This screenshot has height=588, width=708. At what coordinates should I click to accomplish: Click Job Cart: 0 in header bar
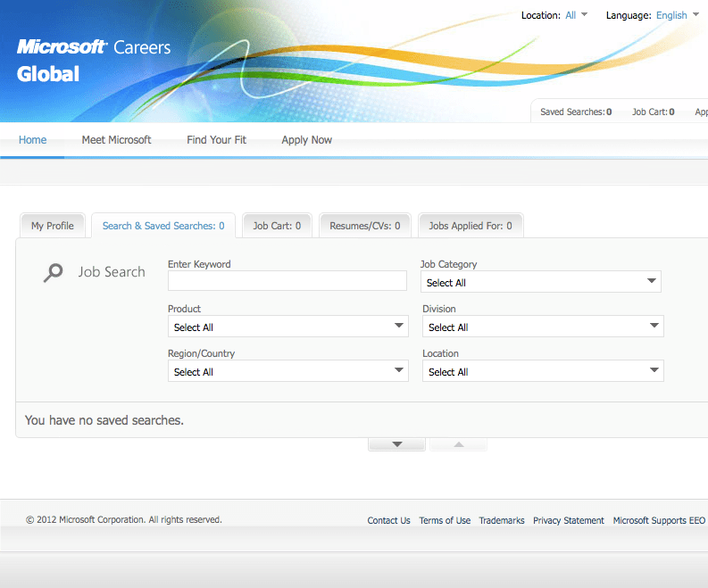(x=654, y=112)
